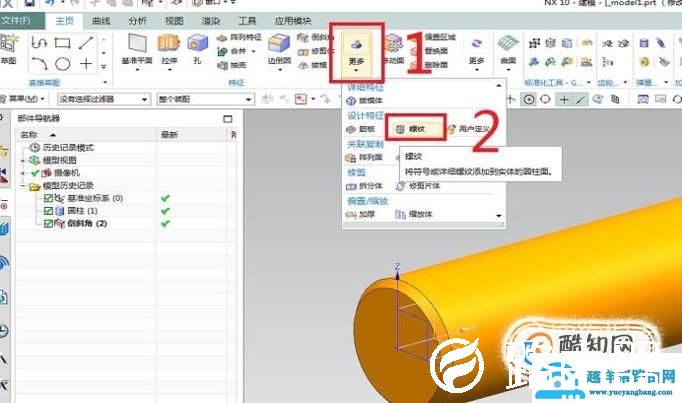
Task: Switch to the 渲染 ribbon tab
Action: (211, 21)
